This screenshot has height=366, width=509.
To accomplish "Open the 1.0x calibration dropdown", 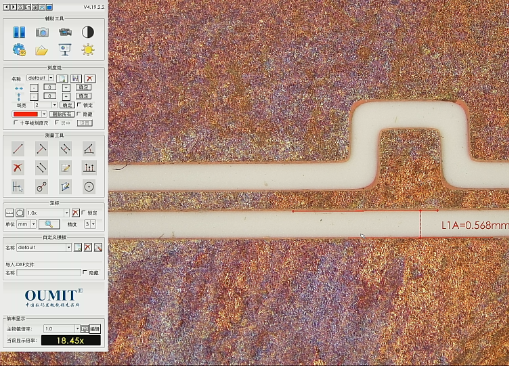I will pyautogui.click(x=67, y=213).
